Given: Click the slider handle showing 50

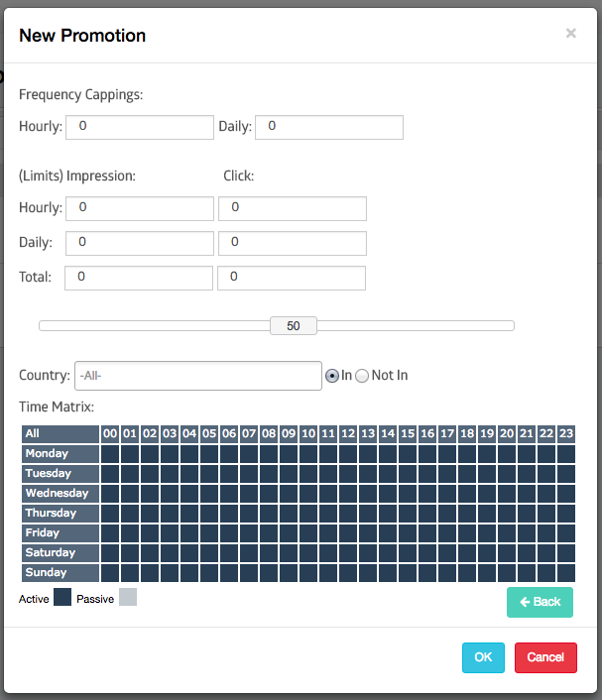Looking at the screenshot, I should 294,326.
